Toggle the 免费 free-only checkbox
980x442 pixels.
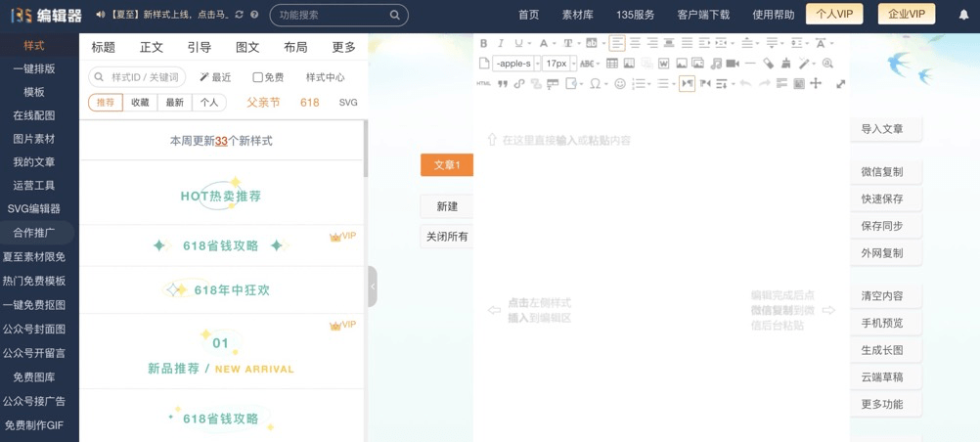point(257,77)
